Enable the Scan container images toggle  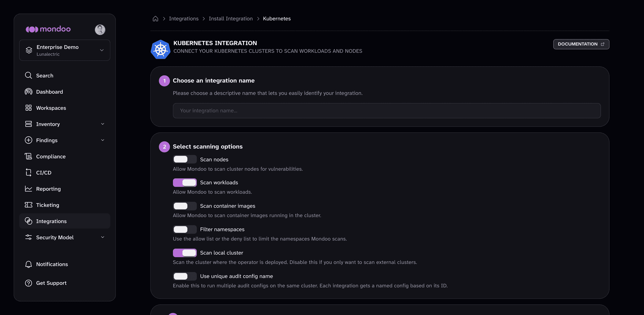click(185, 206)
